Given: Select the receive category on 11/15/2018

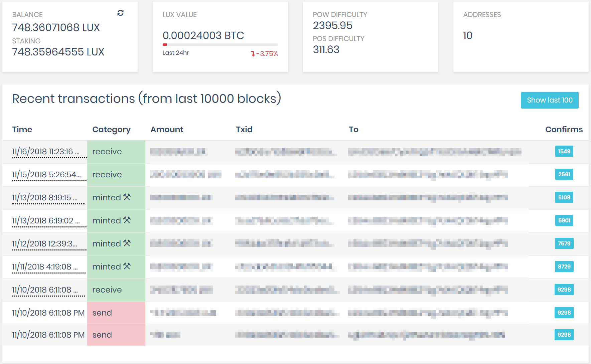Looking at the screenshot, I should click(116, 175).
